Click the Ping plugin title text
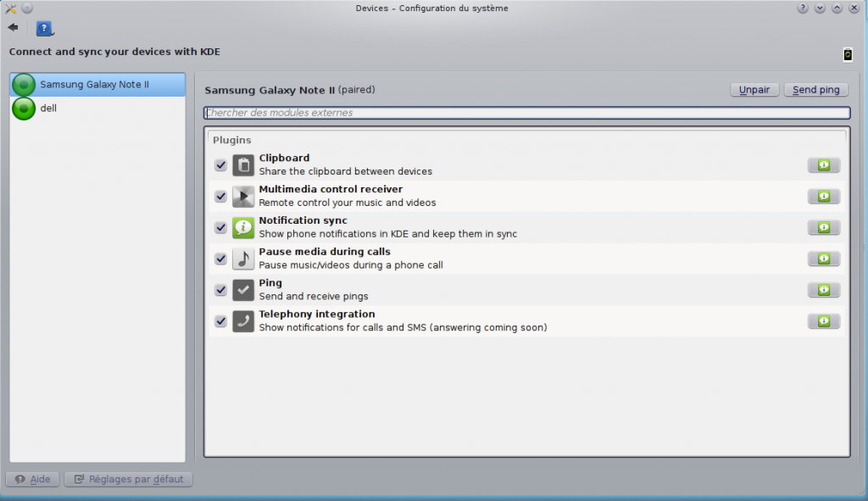Screen dimensions: 868x501 click(x=270, y=283)
